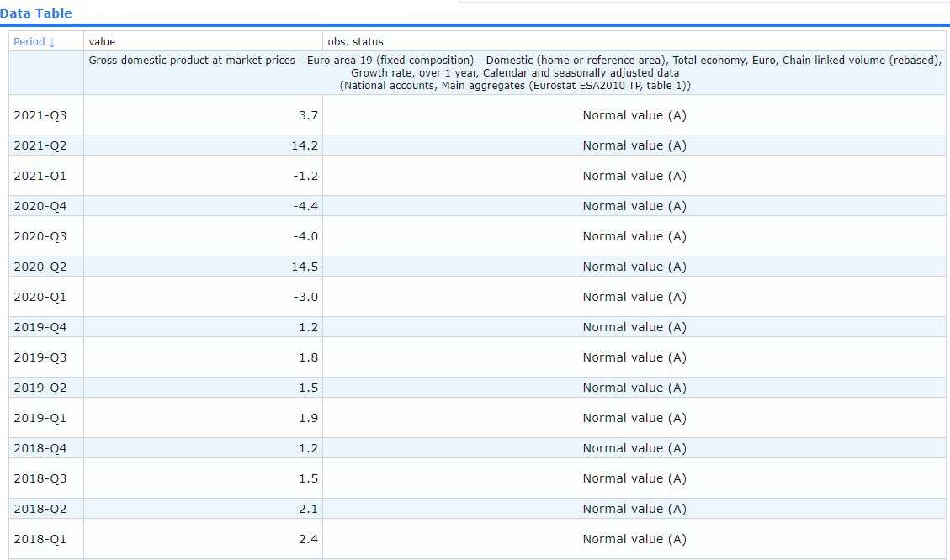The image size is (950, 560).
Task: Click Normal value (A) status for 2020-Q3
Action: point(634,236)
